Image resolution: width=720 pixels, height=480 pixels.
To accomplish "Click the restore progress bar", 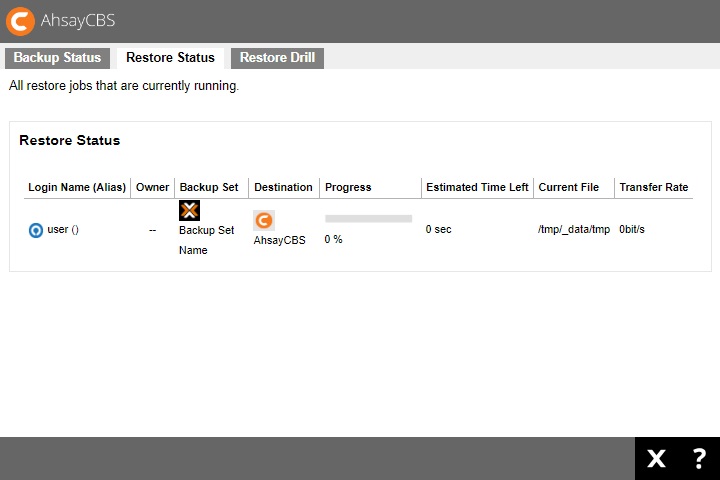I will [x=368, y=218].
